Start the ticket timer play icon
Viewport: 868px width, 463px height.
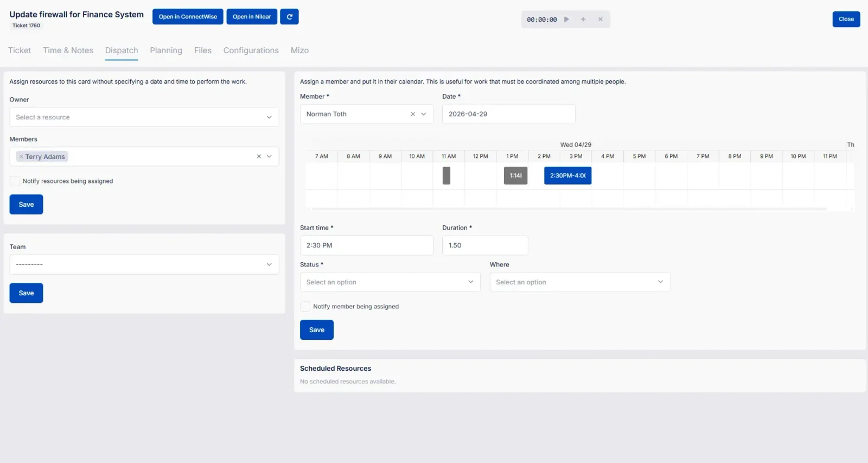tap(566, 20)
